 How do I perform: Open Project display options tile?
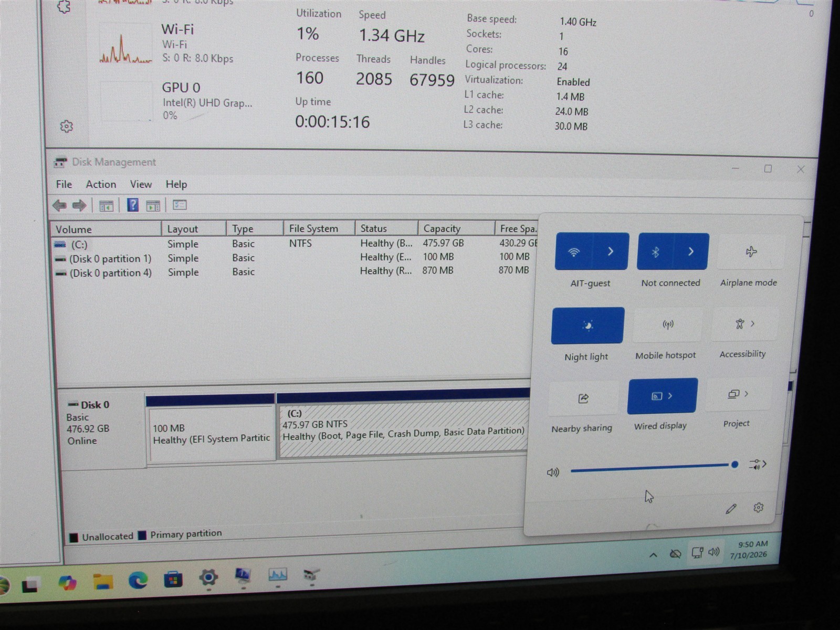(x=738, y=394)
